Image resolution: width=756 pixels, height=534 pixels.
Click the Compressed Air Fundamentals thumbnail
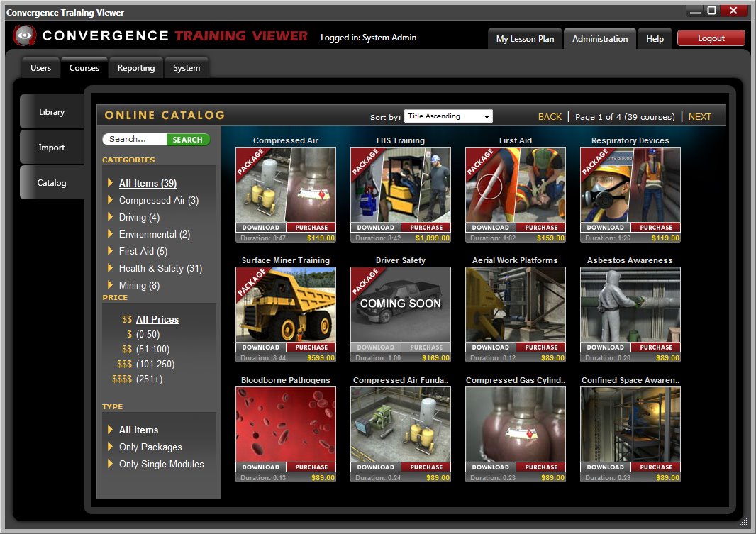click(400, 425)
